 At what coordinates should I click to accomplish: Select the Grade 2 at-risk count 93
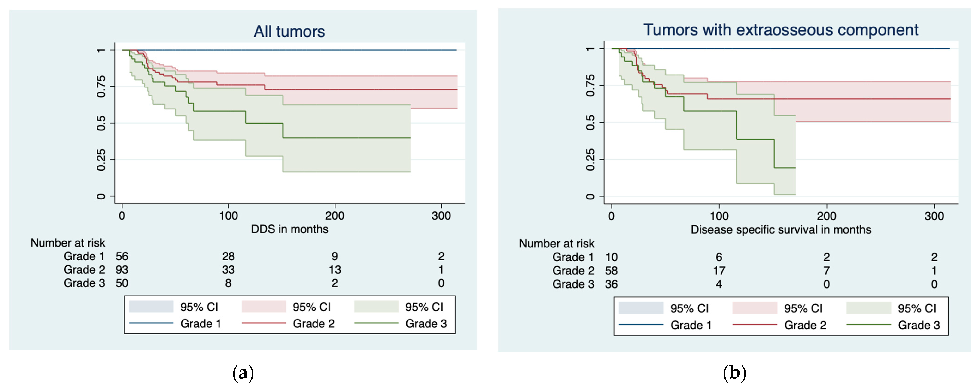click(x=122, y=270)
